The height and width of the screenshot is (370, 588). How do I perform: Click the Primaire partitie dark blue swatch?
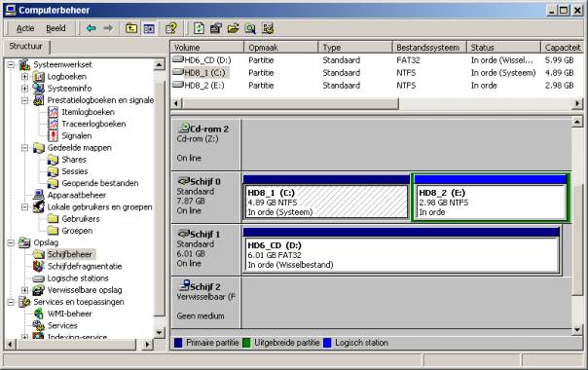[178, 343]
